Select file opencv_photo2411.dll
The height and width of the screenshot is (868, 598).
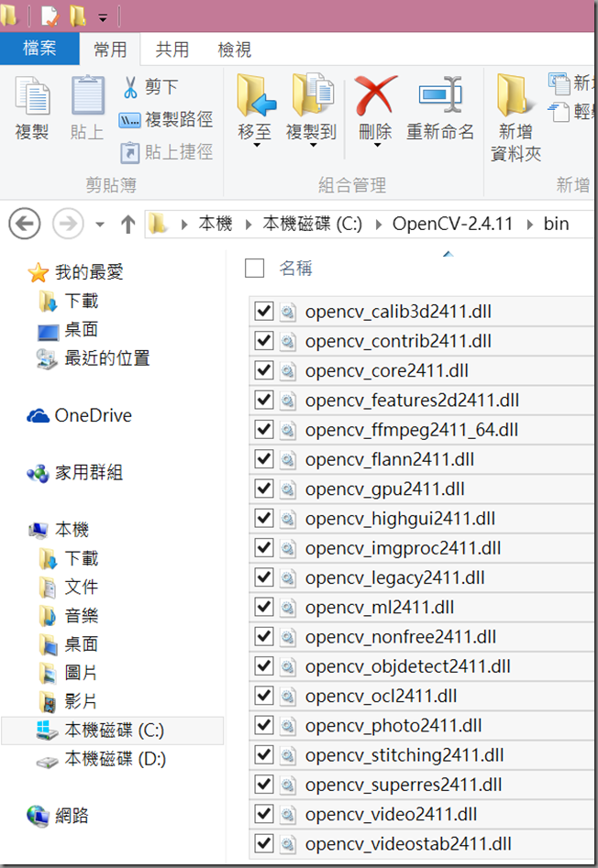coord(423,725)
